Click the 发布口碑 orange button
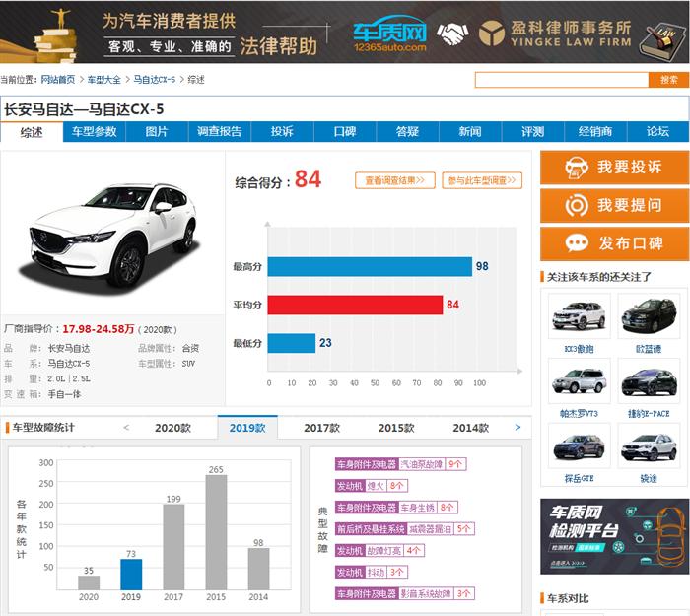This screenshot has width=690, height=616. click(614, 243)
